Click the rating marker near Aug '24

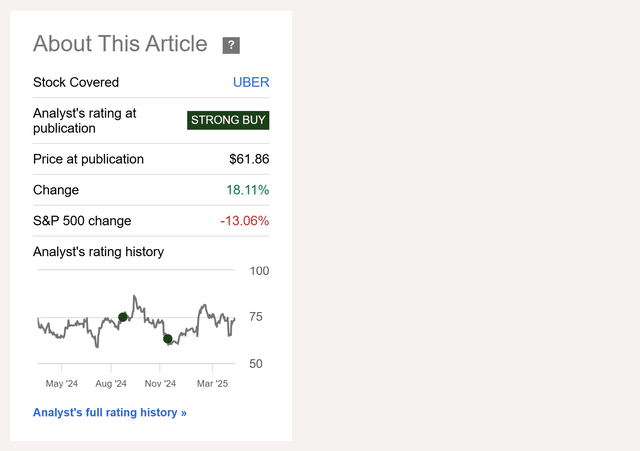tap(123, 317)
